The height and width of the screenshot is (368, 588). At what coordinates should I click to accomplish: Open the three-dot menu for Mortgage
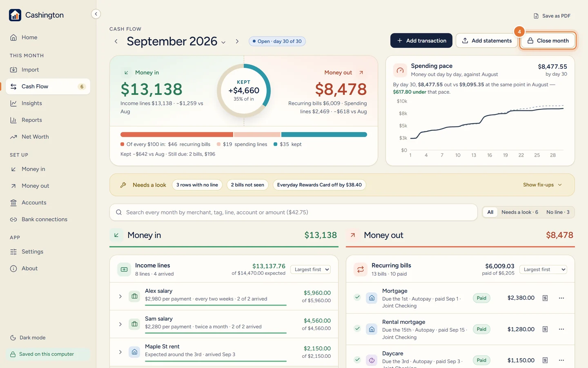coord(561,298)
